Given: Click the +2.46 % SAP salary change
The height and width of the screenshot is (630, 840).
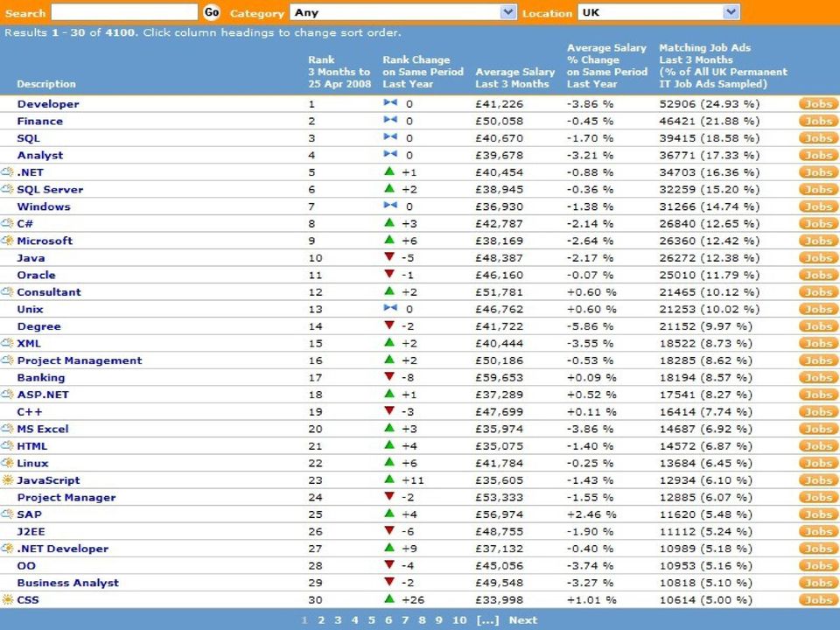Looking at the screenshot, I should [591, 514].
